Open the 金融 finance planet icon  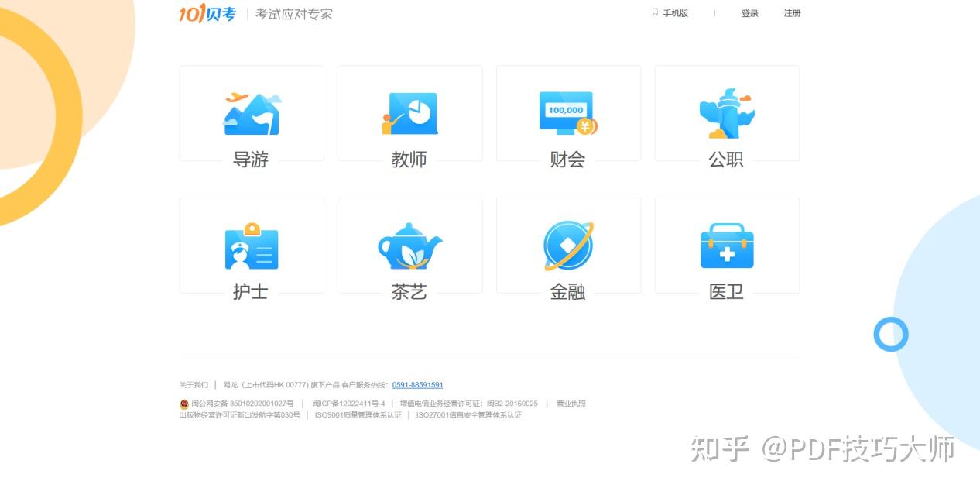tap(568, 246)
